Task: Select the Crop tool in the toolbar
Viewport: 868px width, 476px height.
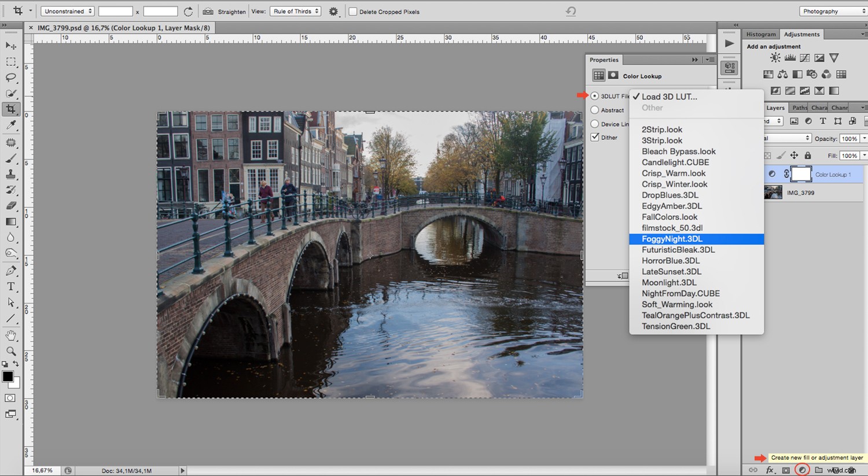Action: pyautogui.click(x=12, y=109)
